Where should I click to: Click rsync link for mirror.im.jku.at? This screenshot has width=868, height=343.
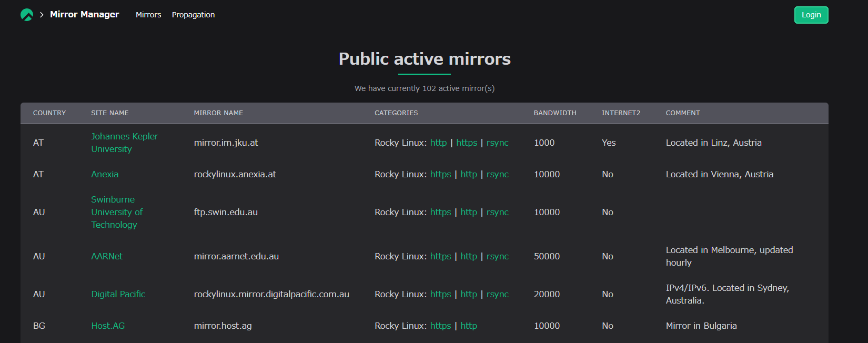pos(498,143)
